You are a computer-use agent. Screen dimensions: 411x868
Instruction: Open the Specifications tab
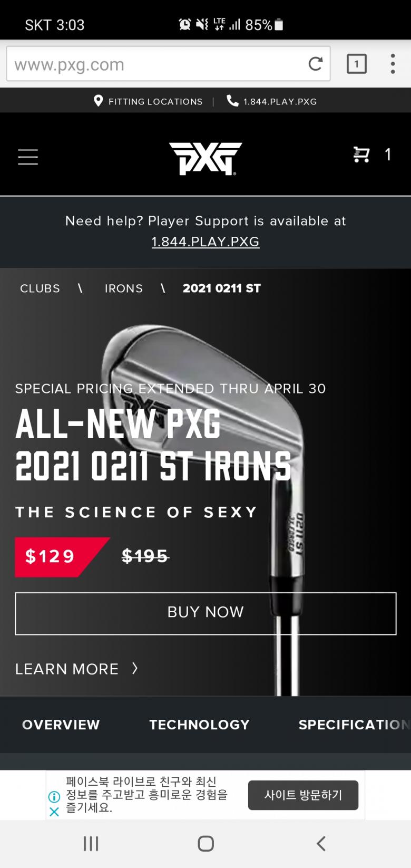(x=353, y=725)
